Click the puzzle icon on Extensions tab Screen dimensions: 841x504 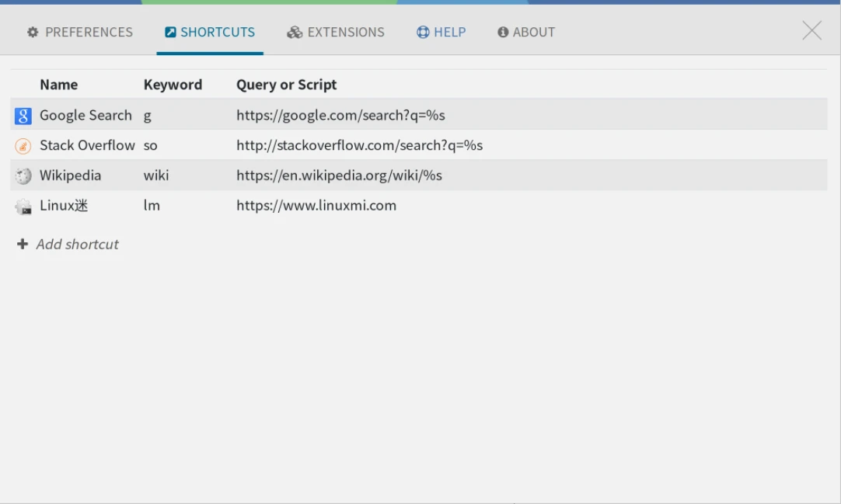pyautogui.click(x=295, y=33)
